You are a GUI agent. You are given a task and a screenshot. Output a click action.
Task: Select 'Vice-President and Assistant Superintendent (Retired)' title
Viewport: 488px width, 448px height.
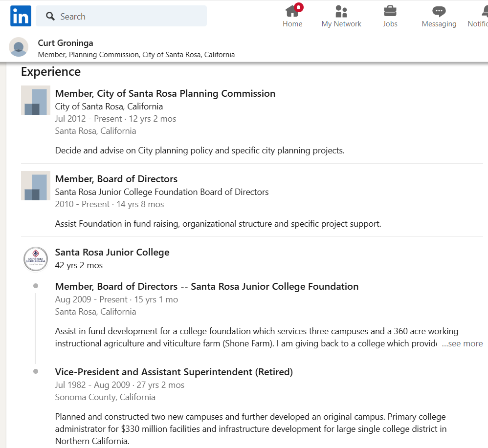point(174,372)
